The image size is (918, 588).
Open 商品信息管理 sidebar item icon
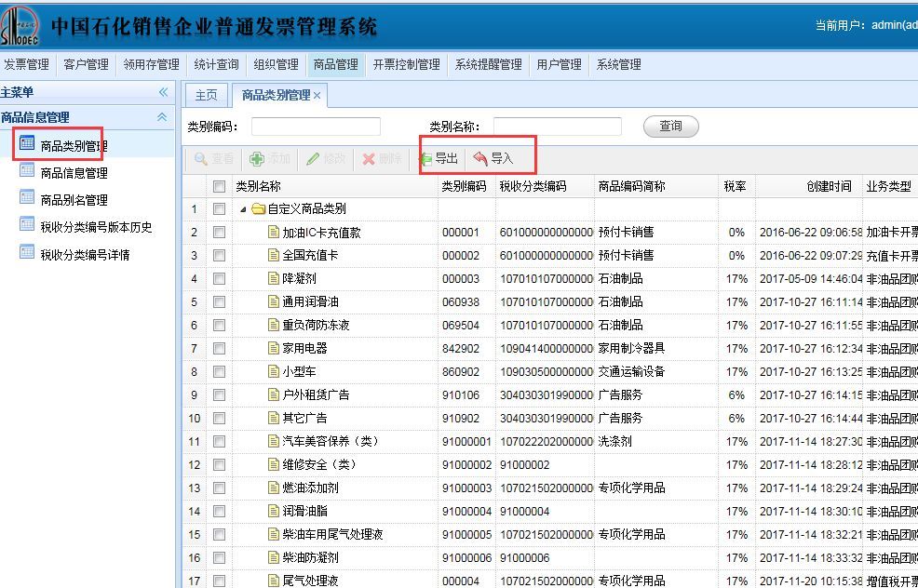27,170
